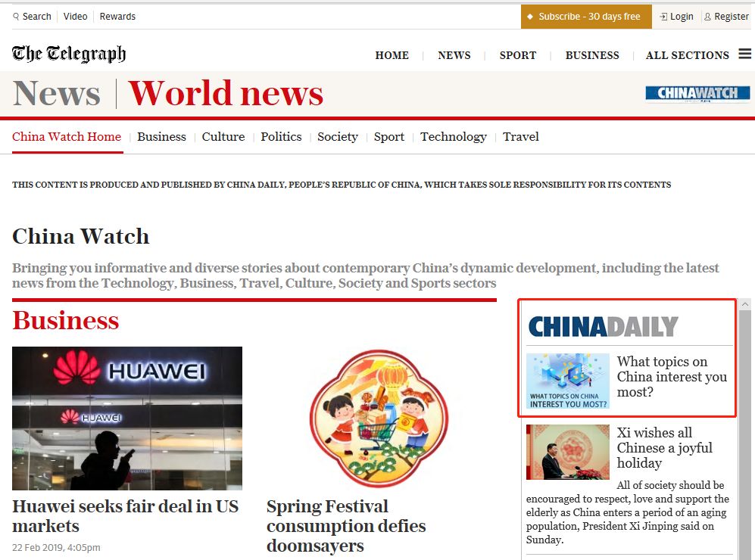
Task: Click the sidebar vertical scrollbar track
Action: tap(745, 434)
